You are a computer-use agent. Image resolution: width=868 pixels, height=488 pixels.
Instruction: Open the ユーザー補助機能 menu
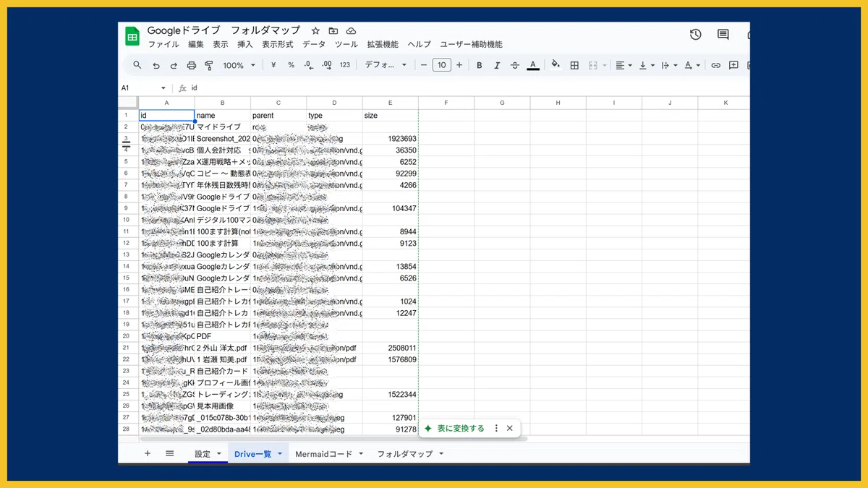point(471,45)
